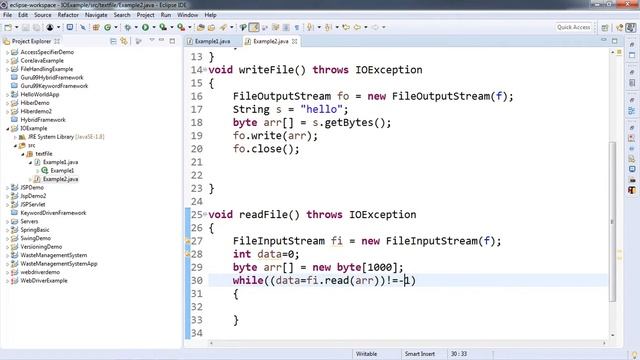The height and width of the screenshot is (360, 640).
Task: Expand the AccessSpecifierDemo project
Action: point(7,52)
